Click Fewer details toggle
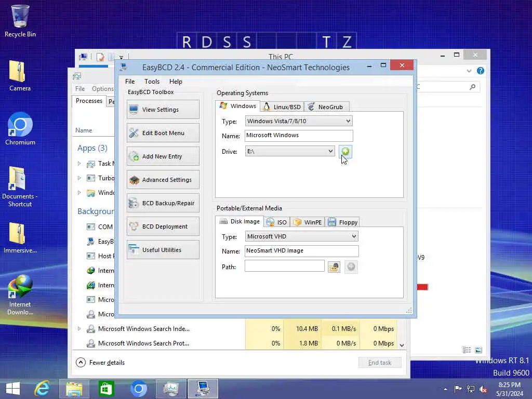Image resolution: width=532 pixels, height=399 pixels. 100,363
